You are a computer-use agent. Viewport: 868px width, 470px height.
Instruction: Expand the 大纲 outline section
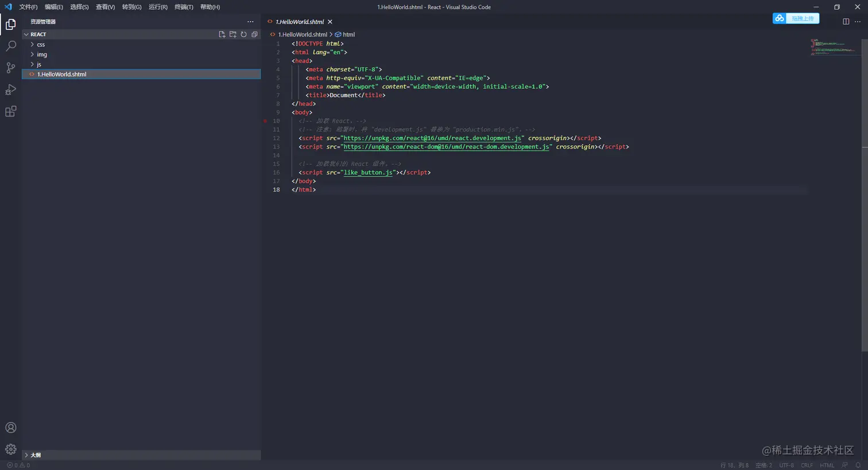(x=35, y=455)
